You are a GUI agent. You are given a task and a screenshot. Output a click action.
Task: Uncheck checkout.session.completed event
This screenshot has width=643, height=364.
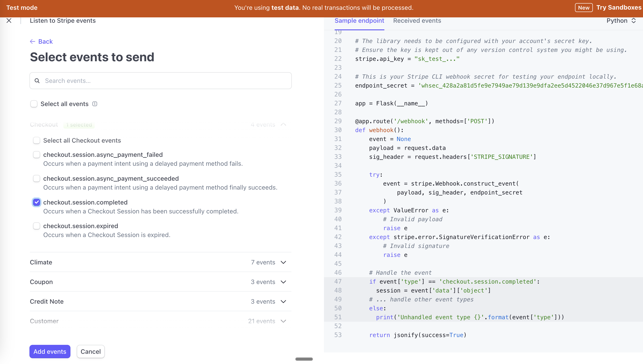coord(37,202)
